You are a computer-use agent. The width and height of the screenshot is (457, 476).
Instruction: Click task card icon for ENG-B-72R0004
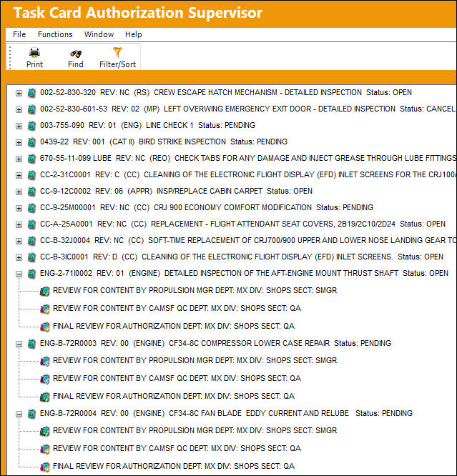31,414
